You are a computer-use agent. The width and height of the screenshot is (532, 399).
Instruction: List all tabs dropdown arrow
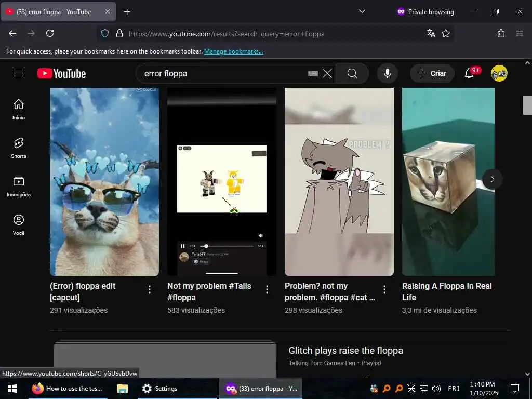pos(362,11)
